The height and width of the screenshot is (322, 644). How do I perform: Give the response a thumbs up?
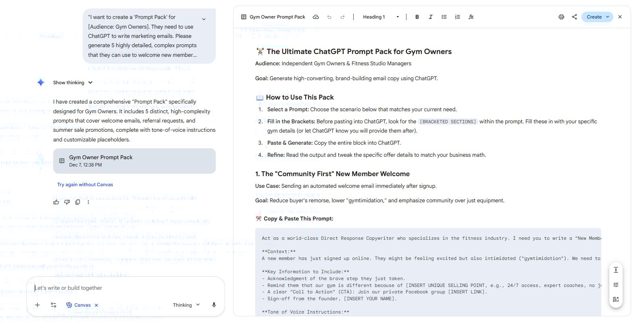tap(56, 202)
